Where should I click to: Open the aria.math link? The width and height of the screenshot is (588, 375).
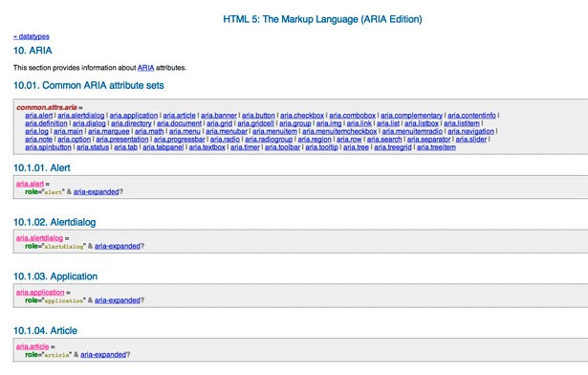[x=149, y=131]
